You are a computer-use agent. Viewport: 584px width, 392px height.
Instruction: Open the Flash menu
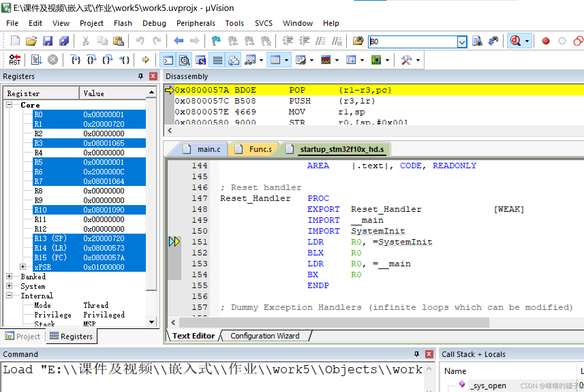point(123,23)
